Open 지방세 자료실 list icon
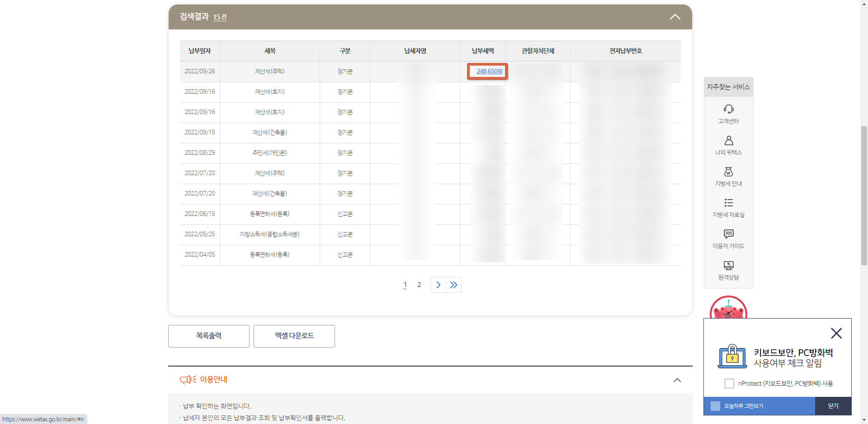Viewport: 868px width, 424px height. point(728,203)
